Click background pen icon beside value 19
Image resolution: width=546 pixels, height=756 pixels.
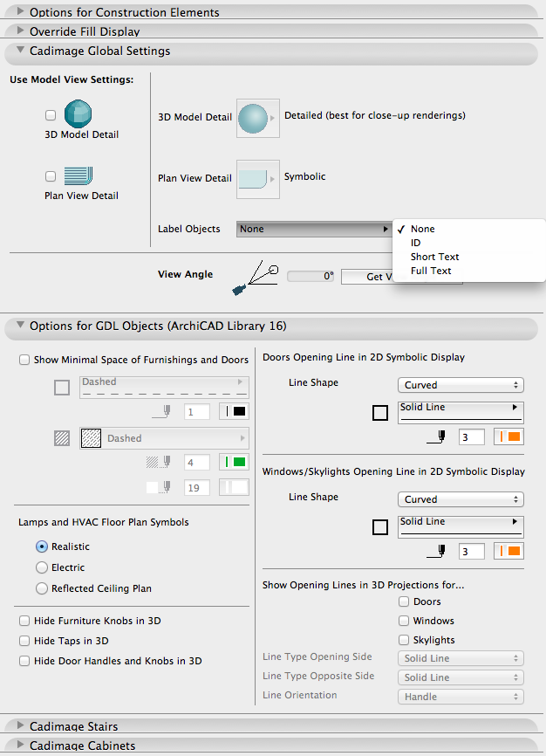point(159,487)
